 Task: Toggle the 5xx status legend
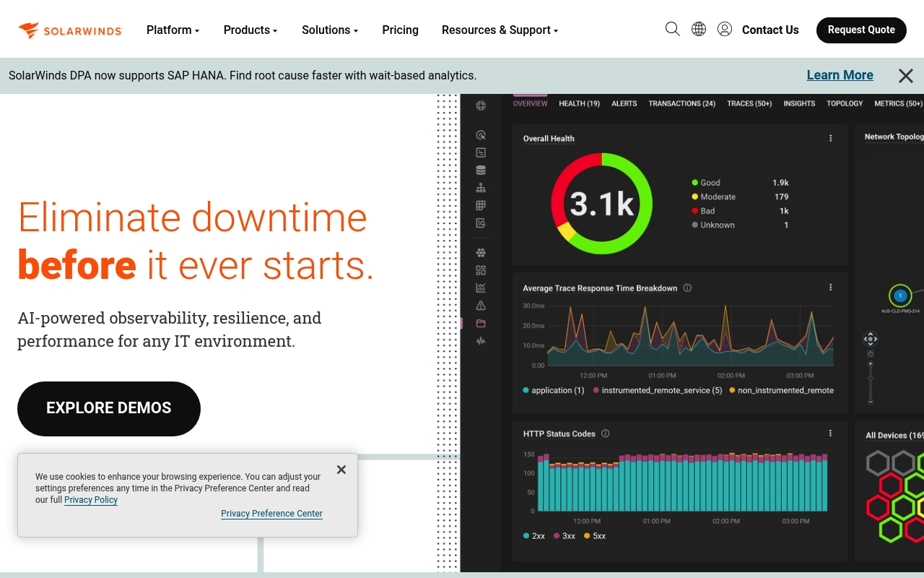[x=595, y=536]
